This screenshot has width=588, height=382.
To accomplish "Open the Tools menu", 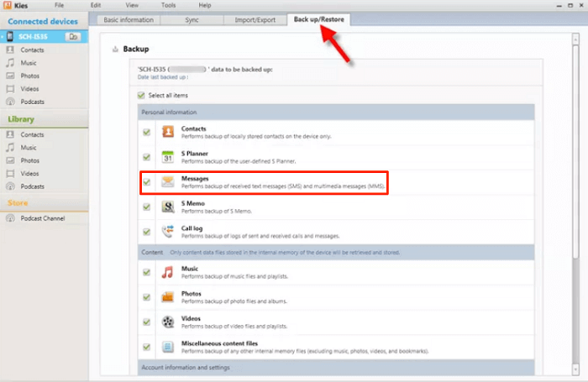I will pos(168,5).
